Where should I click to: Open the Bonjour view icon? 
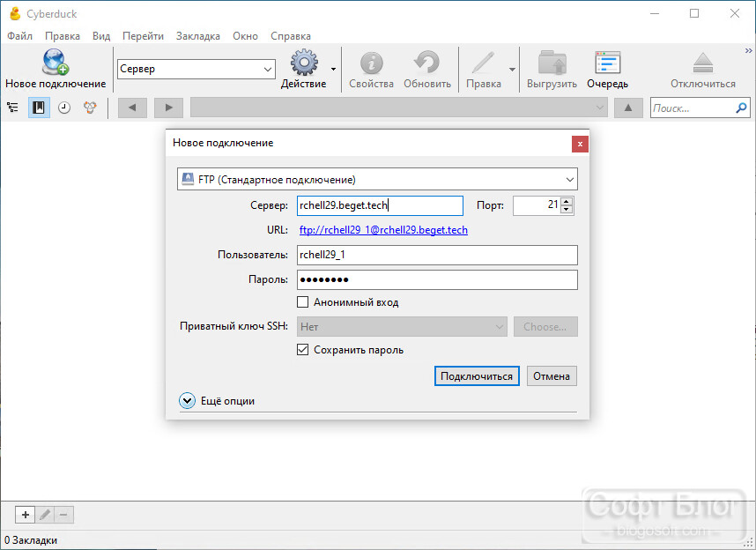[x=90, y=108]
